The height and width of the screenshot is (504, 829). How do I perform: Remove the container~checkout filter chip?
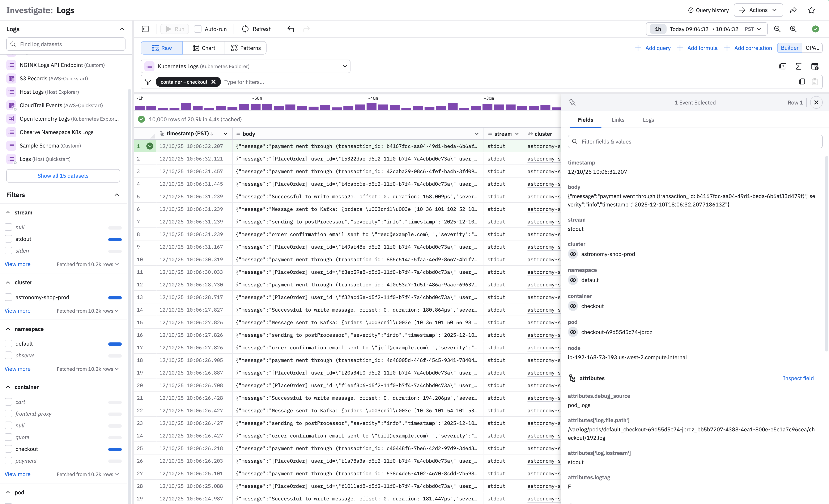tap(213, 82)
